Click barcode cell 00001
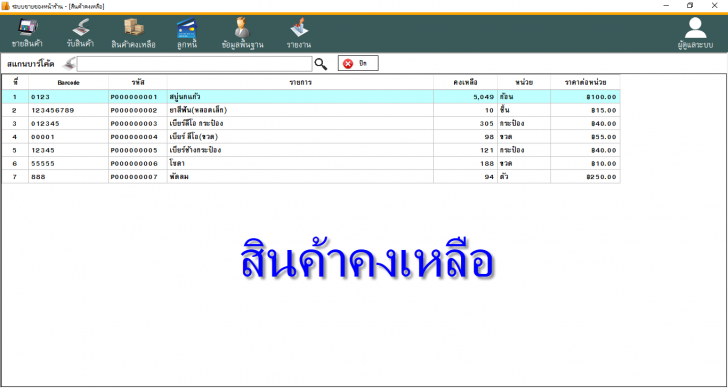 click(69, 137)
